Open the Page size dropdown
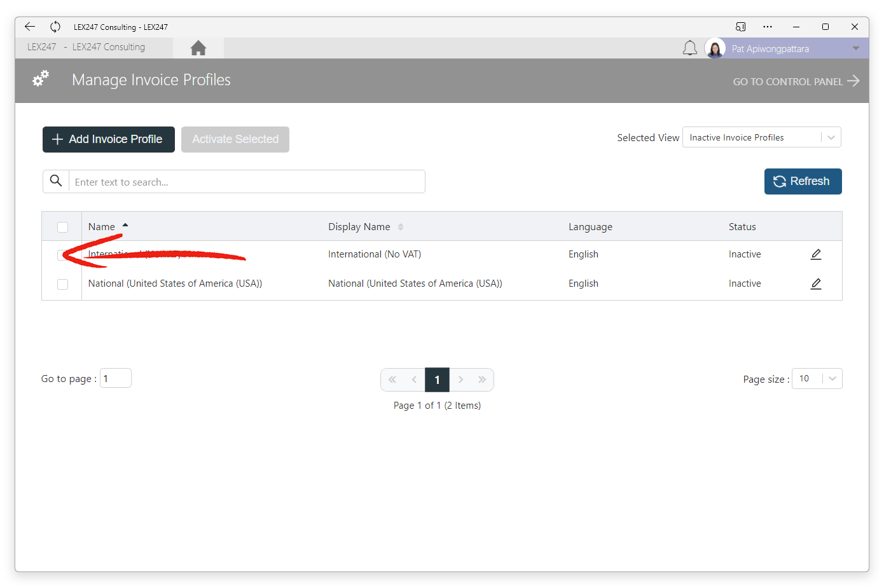This screenshot has height=588, width=884. click(x=817, y=379)
